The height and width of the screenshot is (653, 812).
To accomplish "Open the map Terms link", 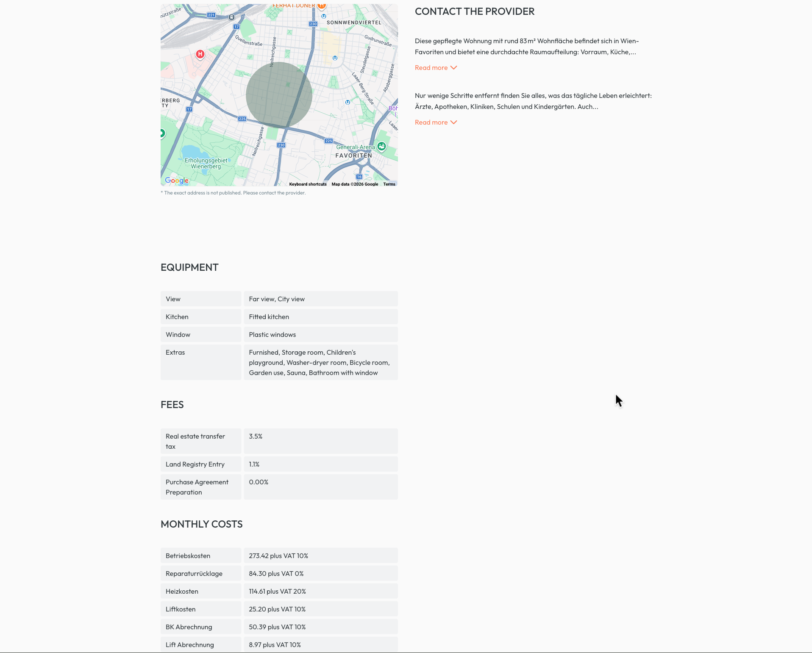I will (x=389, y=184).
